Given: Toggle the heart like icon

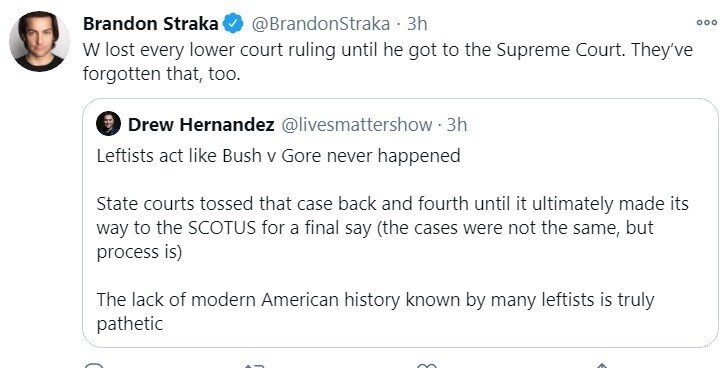Looking at the screenshot, I should tap(427, 365).
